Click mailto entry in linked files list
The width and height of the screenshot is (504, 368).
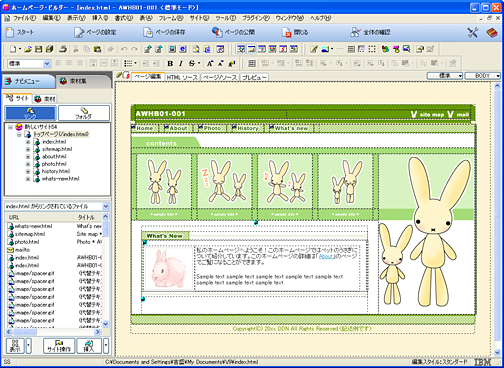click(22, 250)
